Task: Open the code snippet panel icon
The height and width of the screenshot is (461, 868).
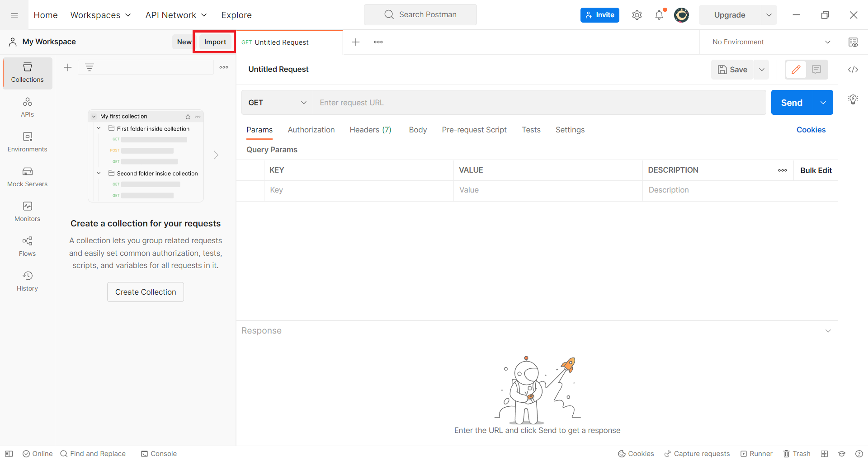Action: pos(853,70)
